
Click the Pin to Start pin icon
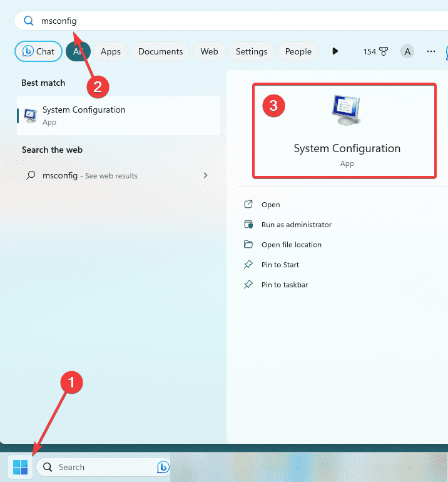tap(248, 264)
